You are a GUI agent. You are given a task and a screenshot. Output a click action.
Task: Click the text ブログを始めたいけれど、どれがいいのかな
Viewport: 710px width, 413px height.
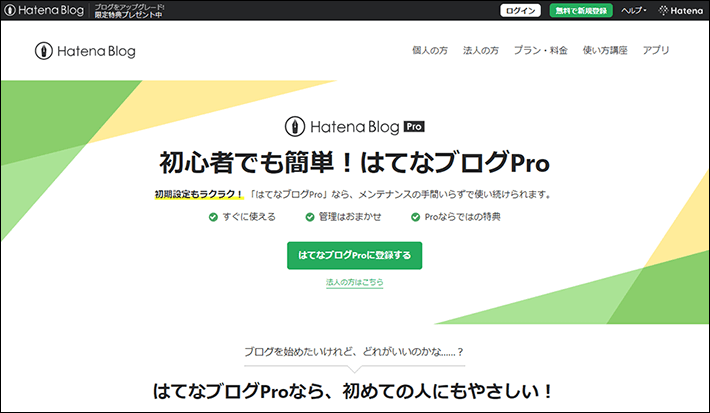[354, 352]
